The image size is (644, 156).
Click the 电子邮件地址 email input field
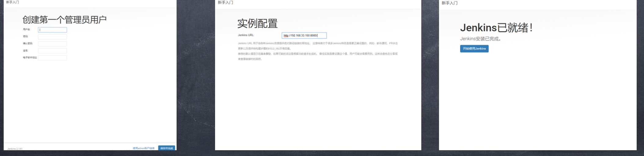53,58
